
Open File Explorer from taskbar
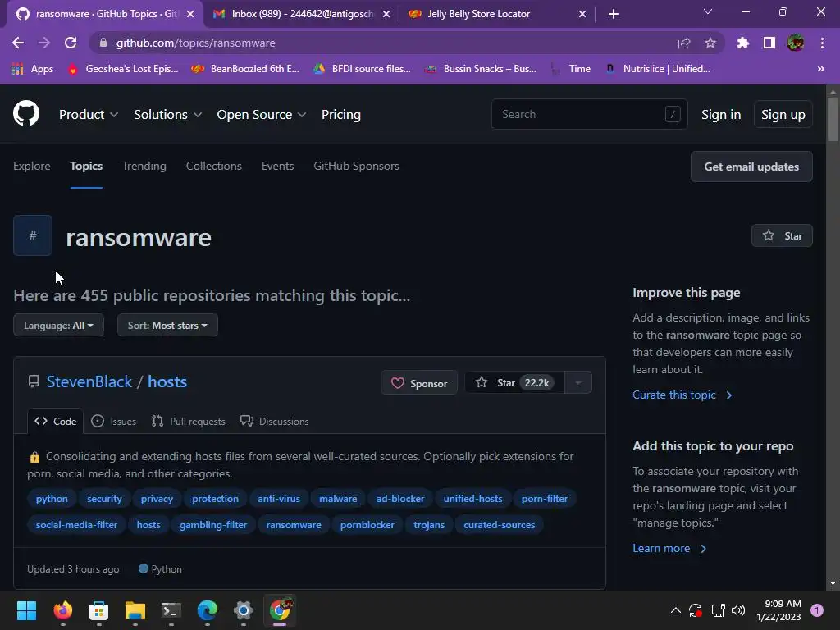135,610
